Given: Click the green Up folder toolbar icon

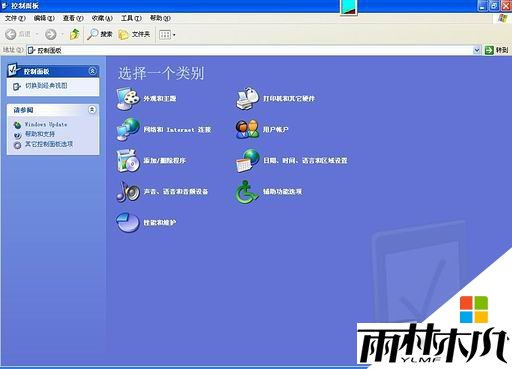Looking at the screenshot, I should [x=75, y=34].
